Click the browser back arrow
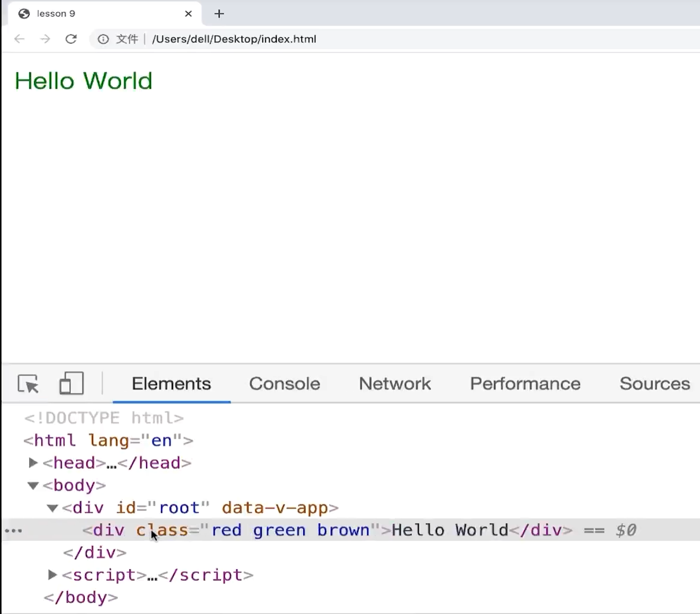This screenshot has width=700, height=614. click(19, 39)
